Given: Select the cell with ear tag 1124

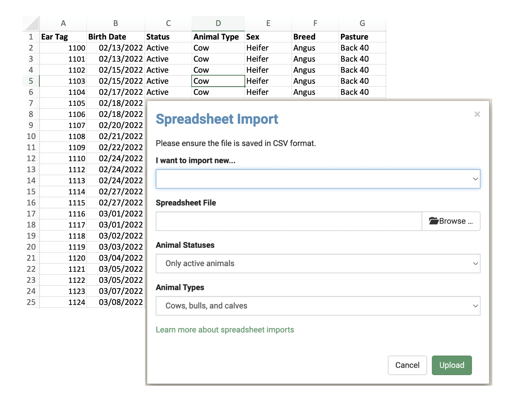Looking at the screenshot, I should pos(63,302).
